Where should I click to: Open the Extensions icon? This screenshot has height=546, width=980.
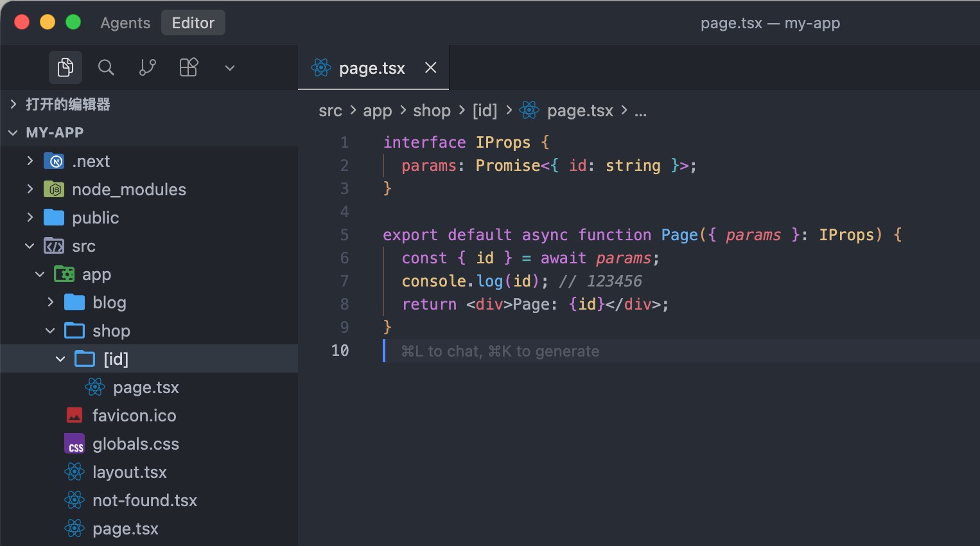(189, 67)
